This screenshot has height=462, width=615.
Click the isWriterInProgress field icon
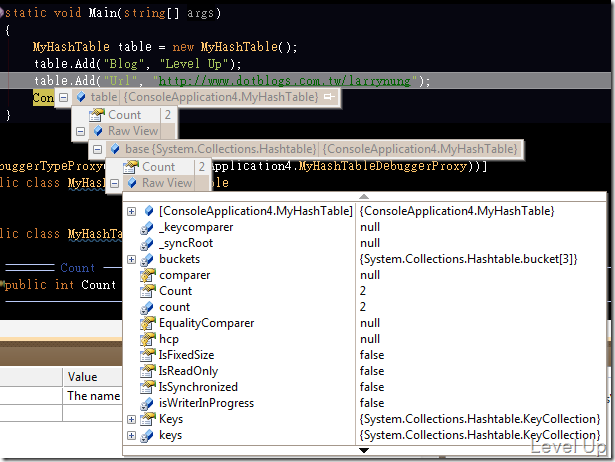pyautogui.click(x=147, y=404)
